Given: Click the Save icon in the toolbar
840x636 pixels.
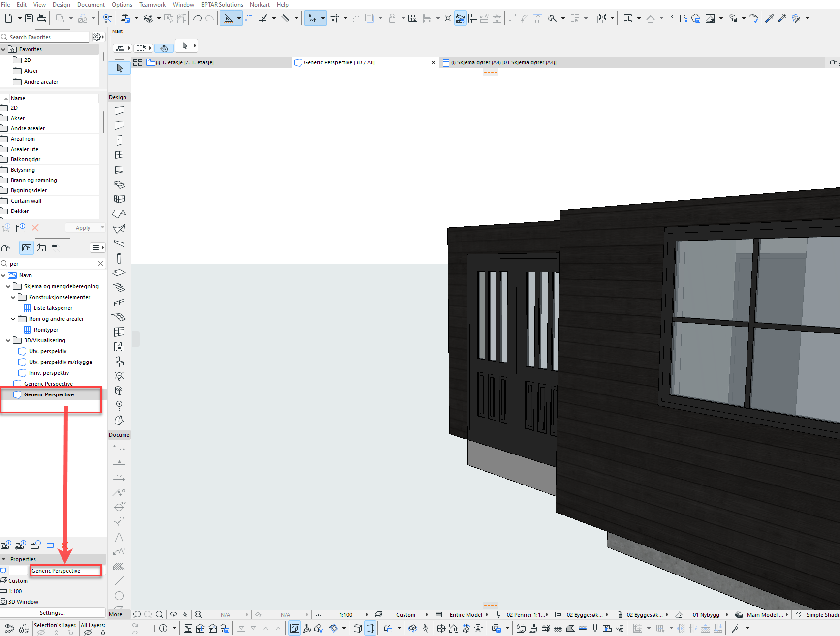Looking at the screenshot, I should pyautogui.click(x=29, y=18).
